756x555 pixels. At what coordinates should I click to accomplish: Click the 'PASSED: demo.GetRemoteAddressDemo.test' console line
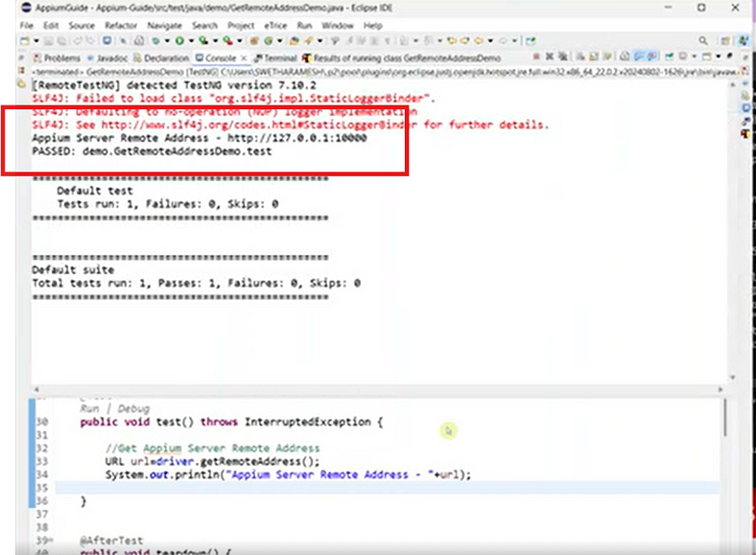[x=152, y=151]
